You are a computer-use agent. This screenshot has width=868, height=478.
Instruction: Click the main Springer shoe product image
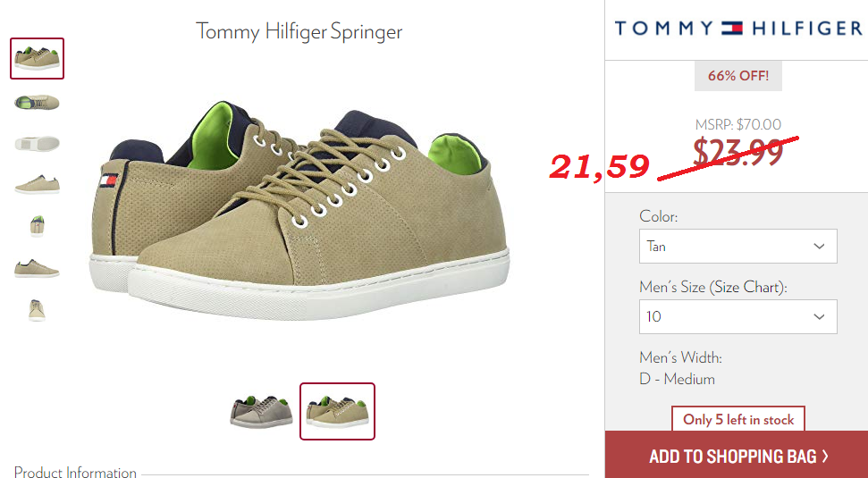(x=299, y=210)
